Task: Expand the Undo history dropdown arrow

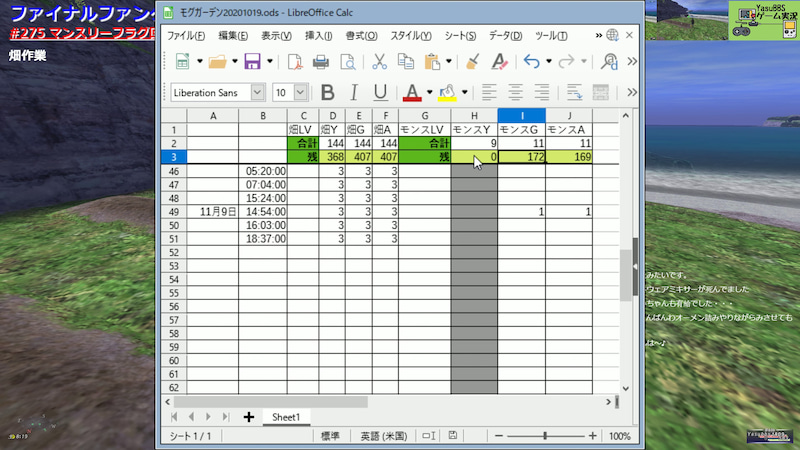Action: coord(549,62)
